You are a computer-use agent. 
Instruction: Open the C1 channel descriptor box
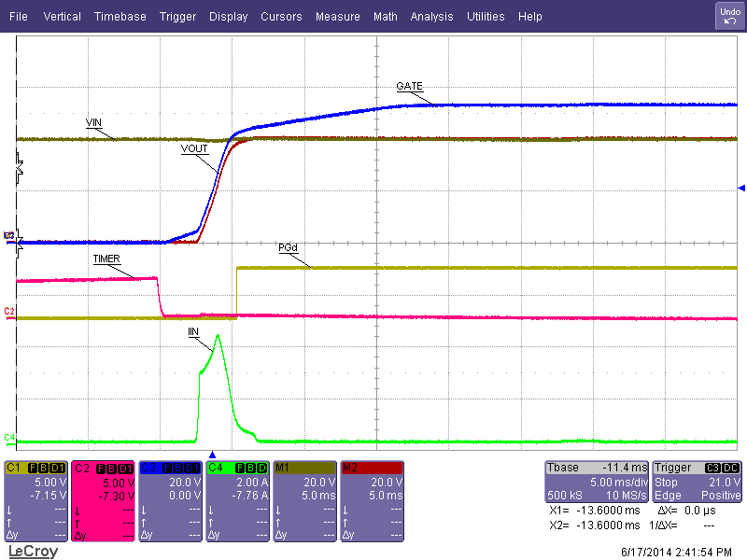(35, 500)
